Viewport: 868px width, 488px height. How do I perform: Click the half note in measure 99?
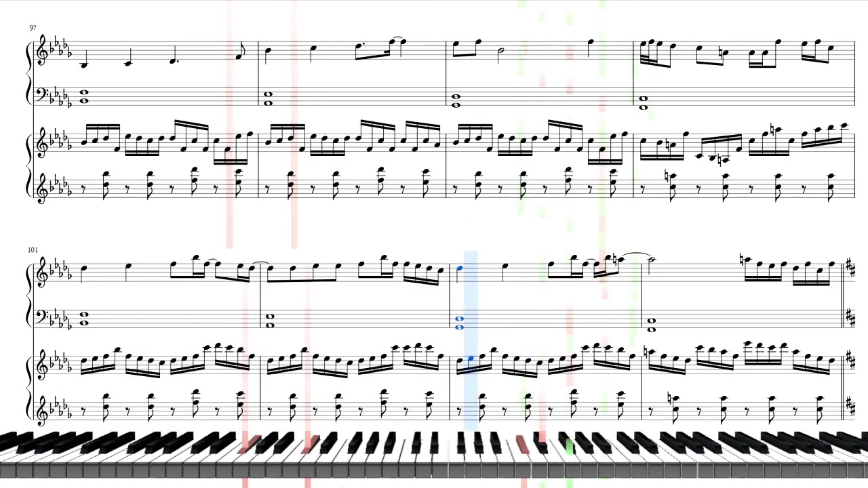coord(501,54)
